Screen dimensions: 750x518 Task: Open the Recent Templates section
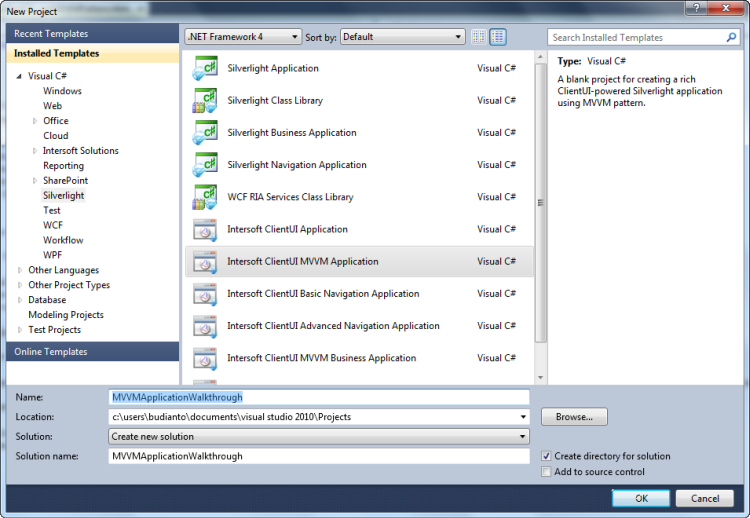(51, 34)
